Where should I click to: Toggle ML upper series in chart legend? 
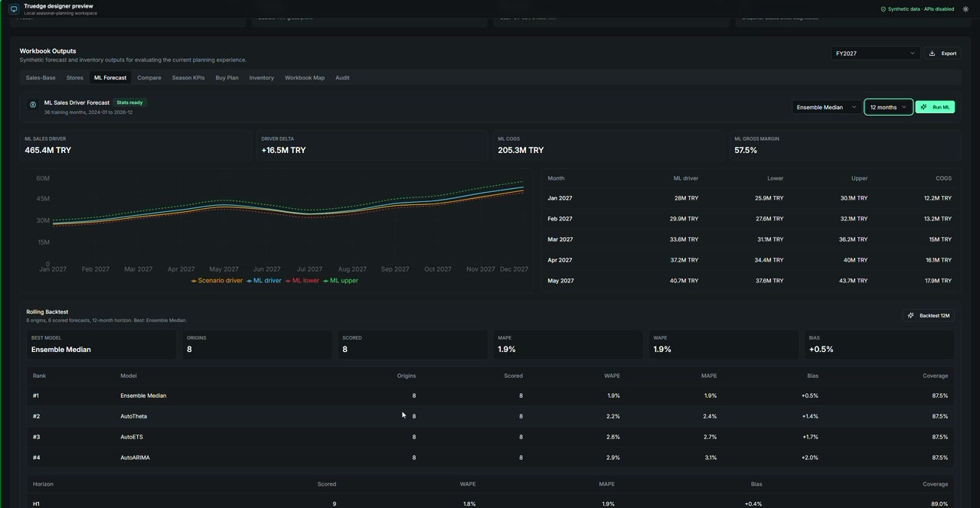[x=341, y=281]
